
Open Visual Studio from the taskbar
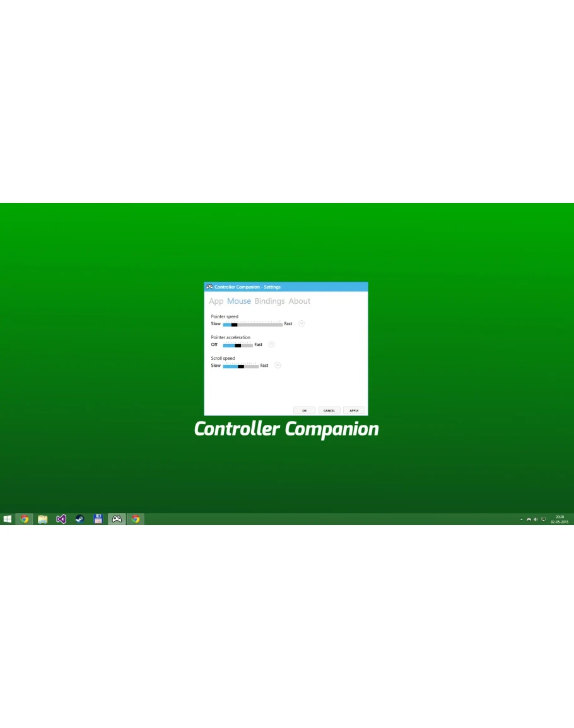(x=61, y=519)
